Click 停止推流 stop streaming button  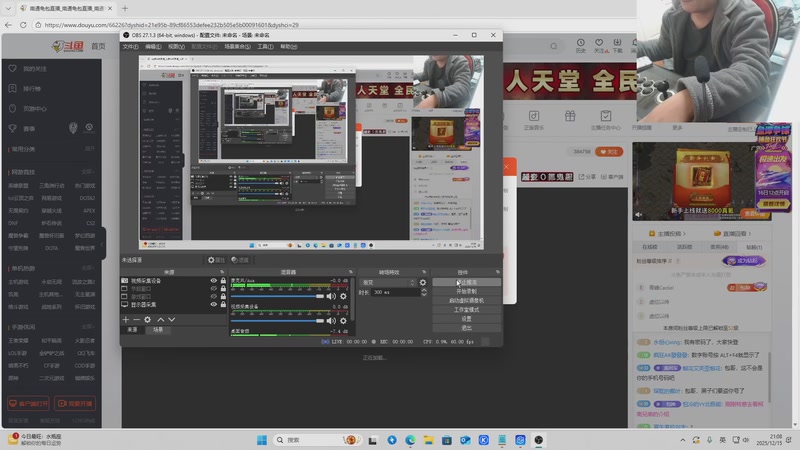point(466,282)
